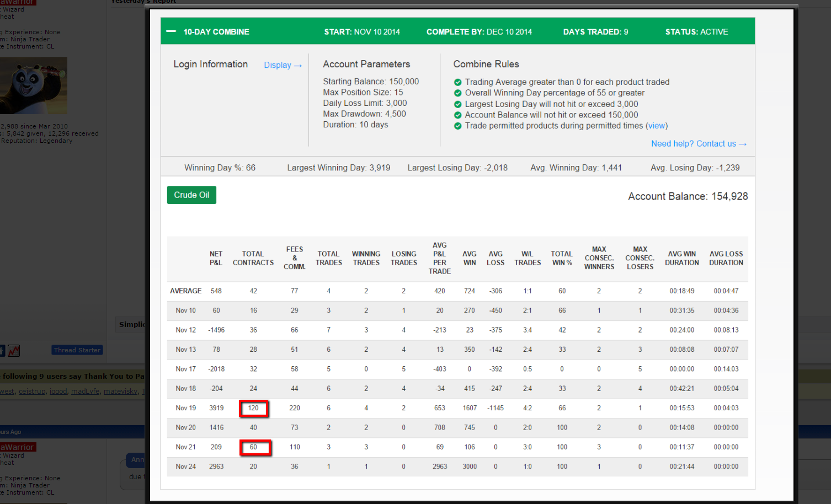Screen dimensions: 831x504
Task: Click the Winning Day %: 66 statistic
Action: (220, 168)
